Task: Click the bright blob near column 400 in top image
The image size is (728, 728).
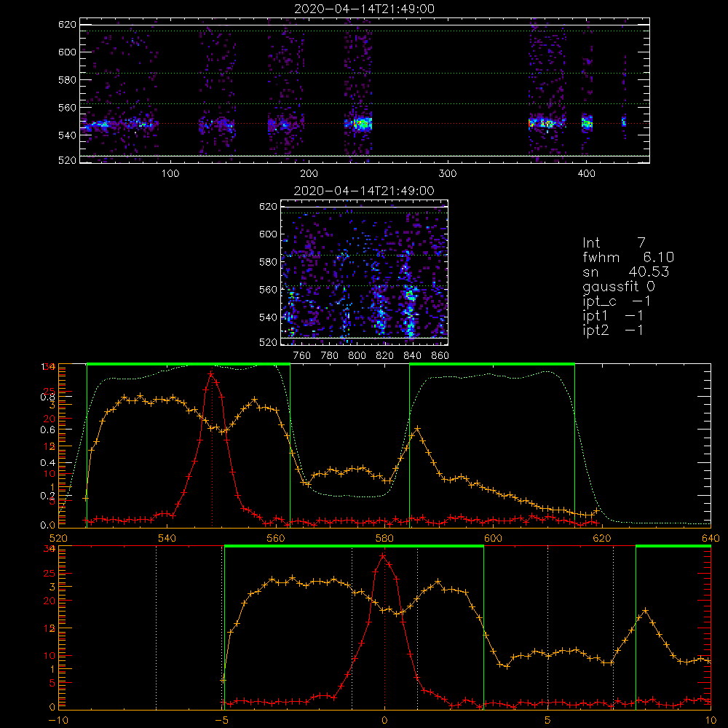Action: coord(587,123)
